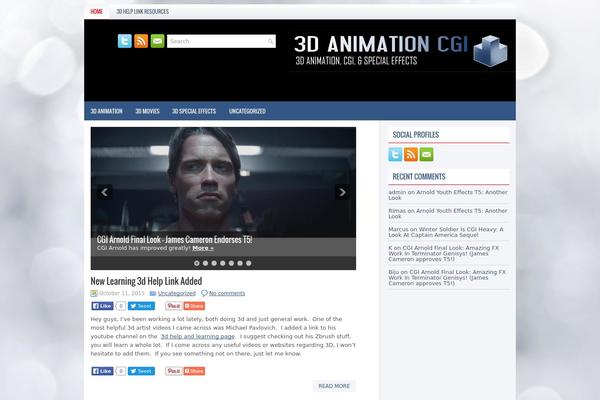Click the green email icon in the header
The image size is (600, 400).
pyautogui.click(x=158, y=41)
